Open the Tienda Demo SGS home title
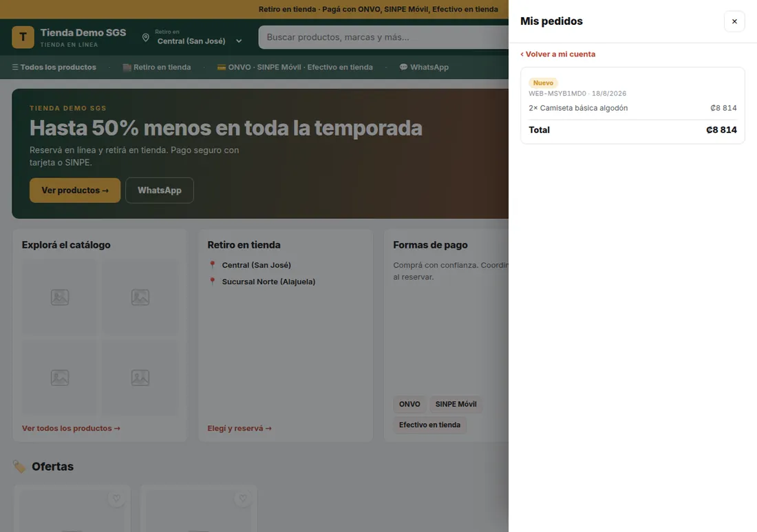 point(83,32)
